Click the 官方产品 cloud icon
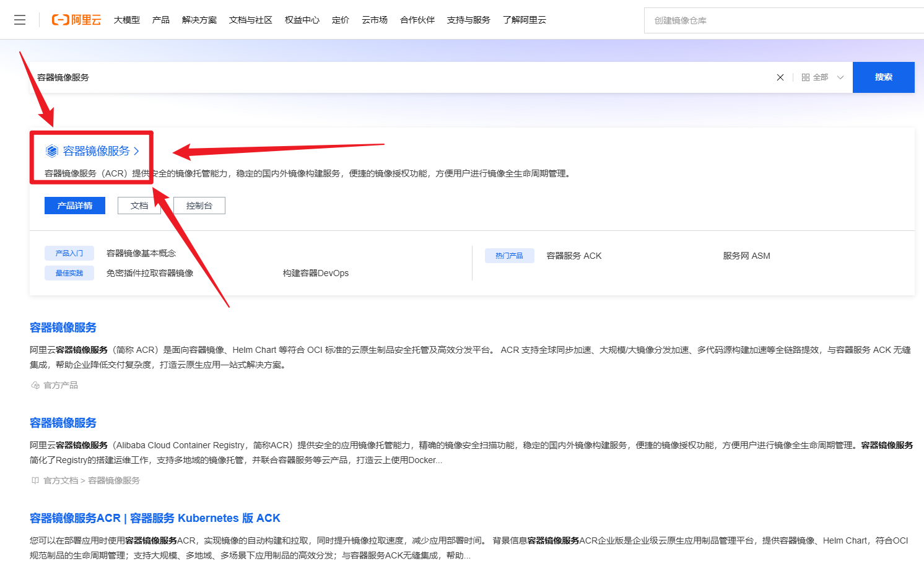Image resolution: width=924 pixels, height=564 pixels. click(35, 385)
